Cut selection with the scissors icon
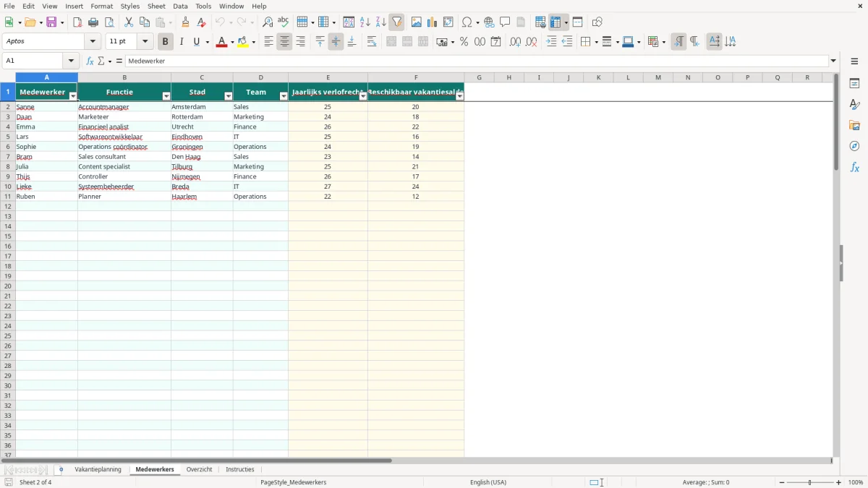The height and width of the screenshot is (488, 868). click(x=129, y=22)
